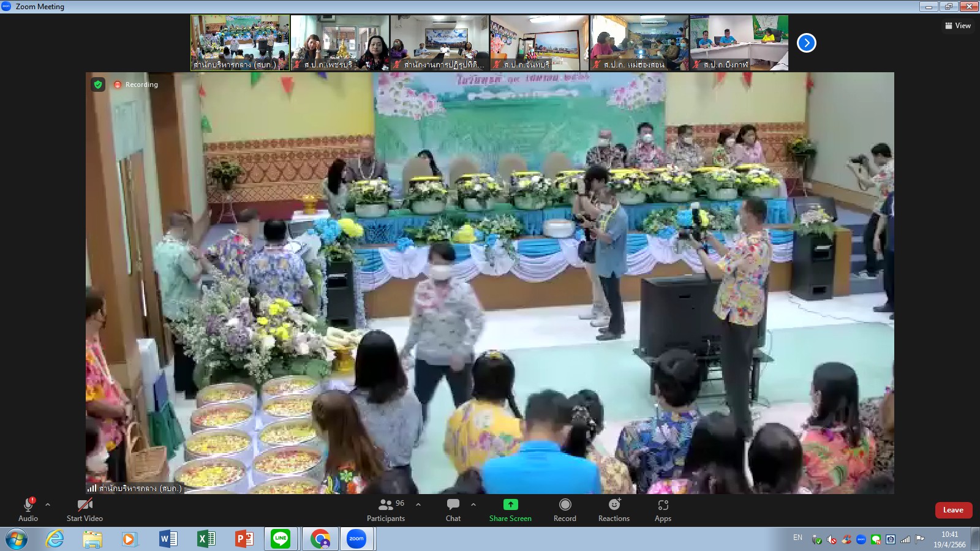Expand the Chat options chevron

pyautogui.click(x=473, y=504)
